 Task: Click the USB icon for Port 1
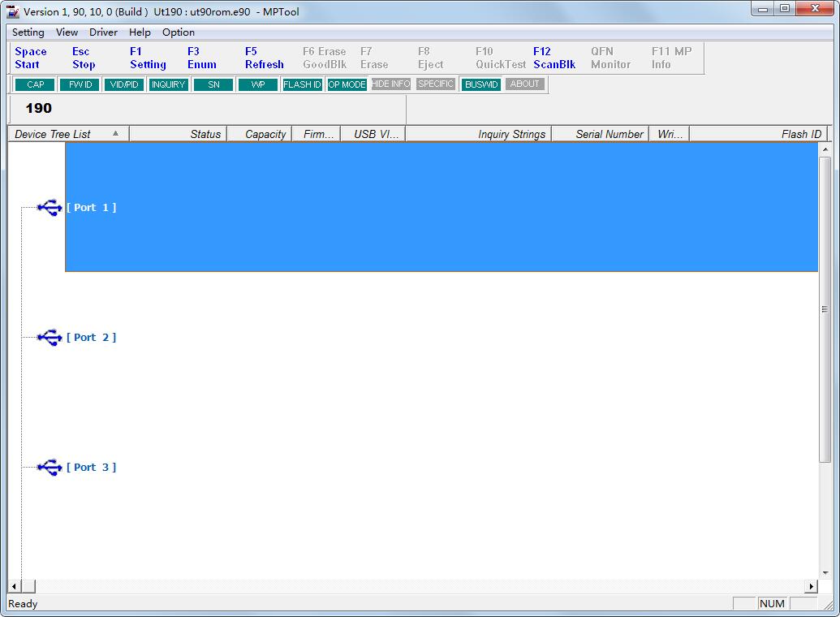coord(50,208)
